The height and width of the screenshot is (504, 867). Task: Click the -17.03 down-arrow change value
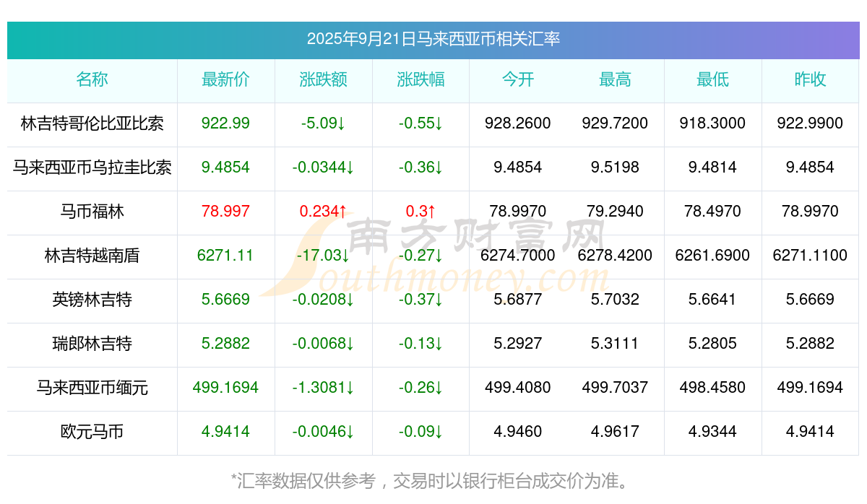click(323, 256)
